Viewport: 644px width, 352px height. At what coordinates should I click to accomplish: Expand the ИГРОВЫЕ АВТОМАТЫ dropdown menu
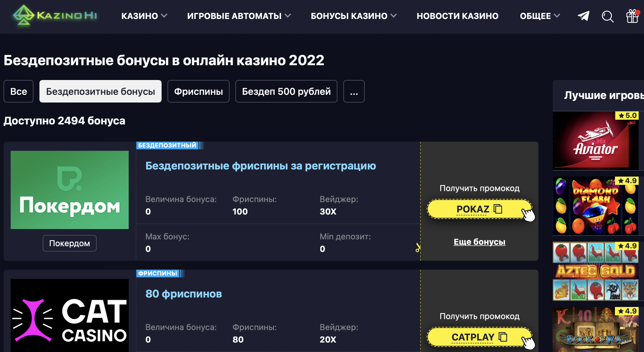click(239, 16)
